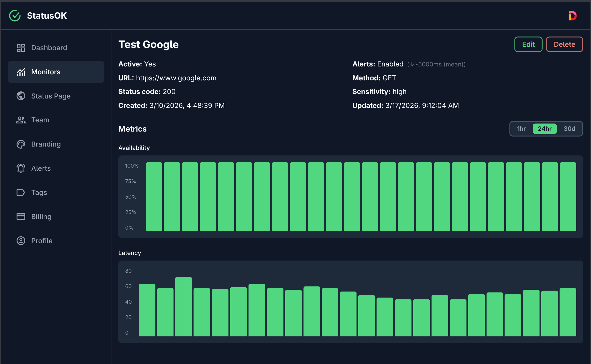591x364 pixels.
Task: Click the Billing credit card icon
Action: [21, 216]
